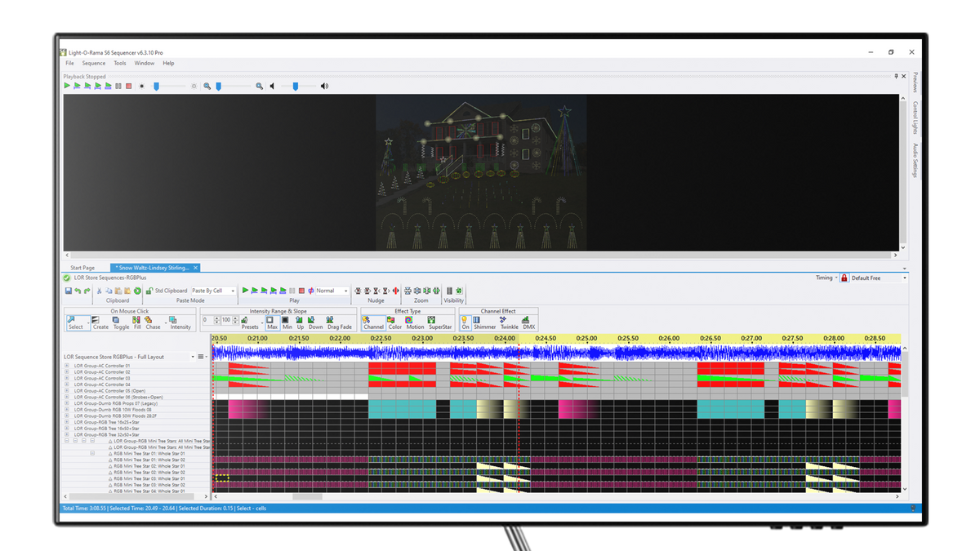This screenshot has height=551, width=980.
Task: Choose the Max intensity icon
Action: 272,322
